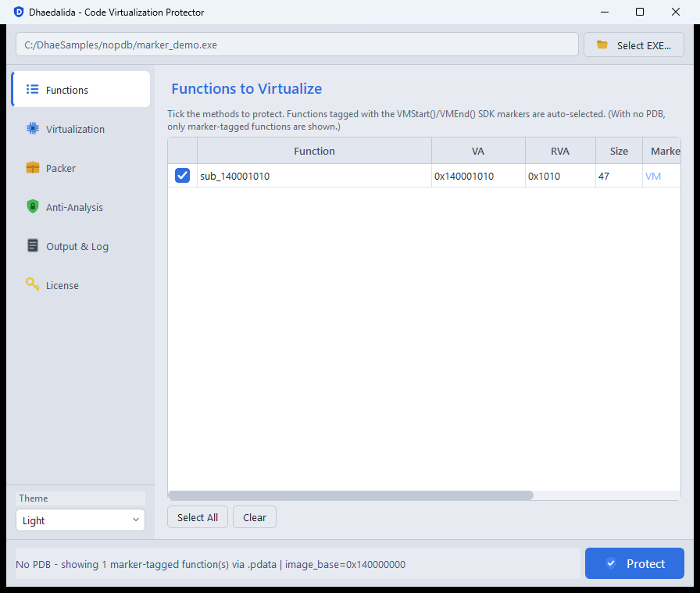700x593 pixels.
Task: Start protection with the Protect button
Action: pos(634,563)
